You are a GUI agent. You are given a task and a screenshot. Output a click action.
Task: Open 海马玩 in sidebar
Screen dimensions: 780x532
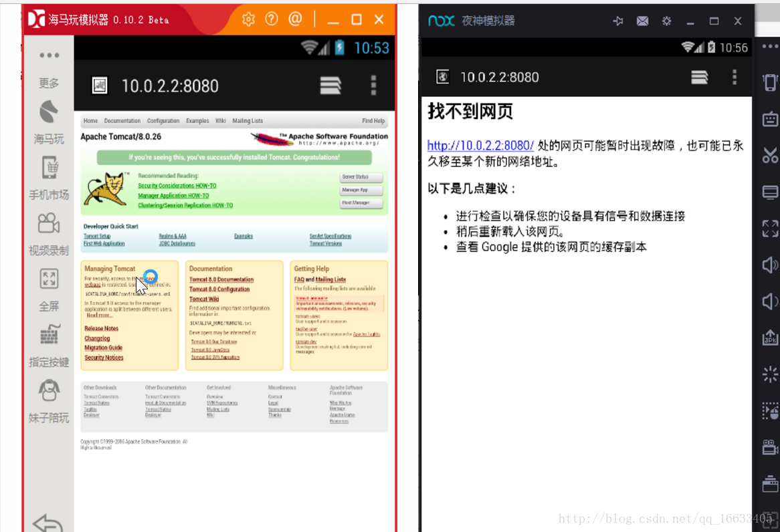click(x=49, y=122)
